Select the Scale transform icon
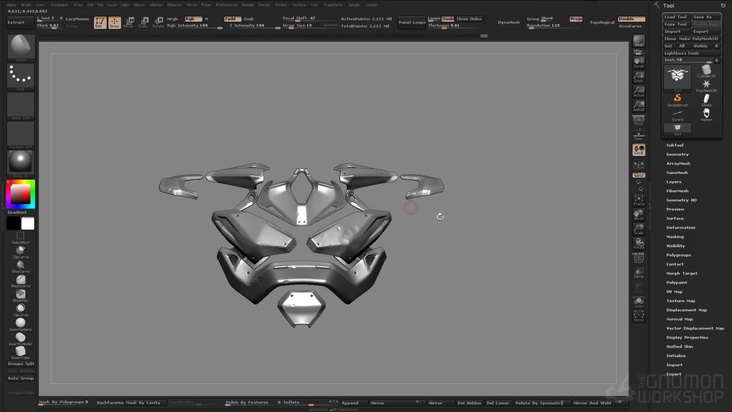The image size is (732, 412). click(143, 22)
